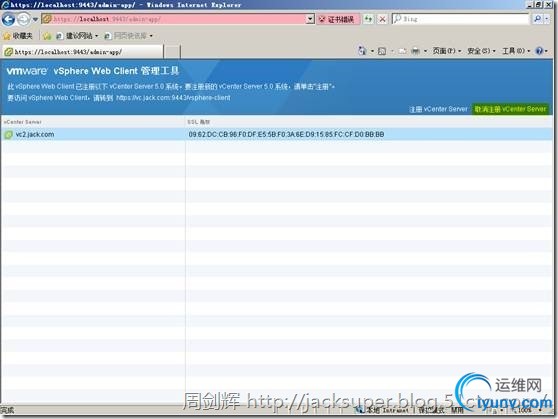Viewport: 558px width, 419px height.
Task: Click the RSS feeds icon
Action: 382,52
